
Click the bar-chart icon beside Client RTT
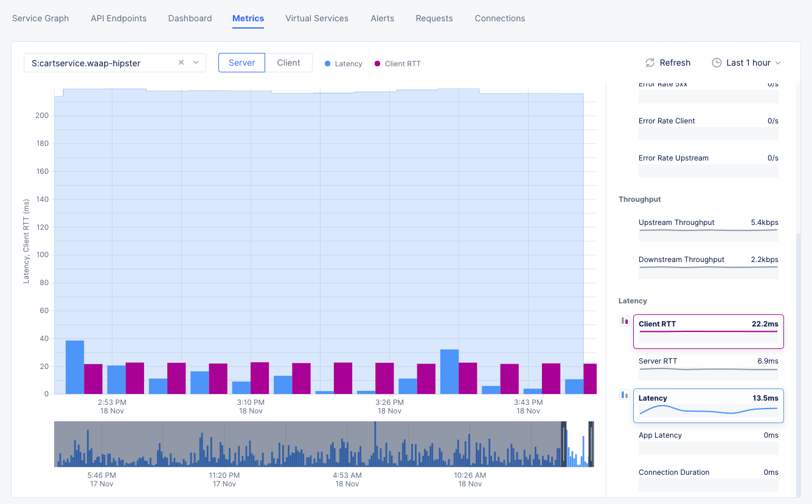(624, 320)
